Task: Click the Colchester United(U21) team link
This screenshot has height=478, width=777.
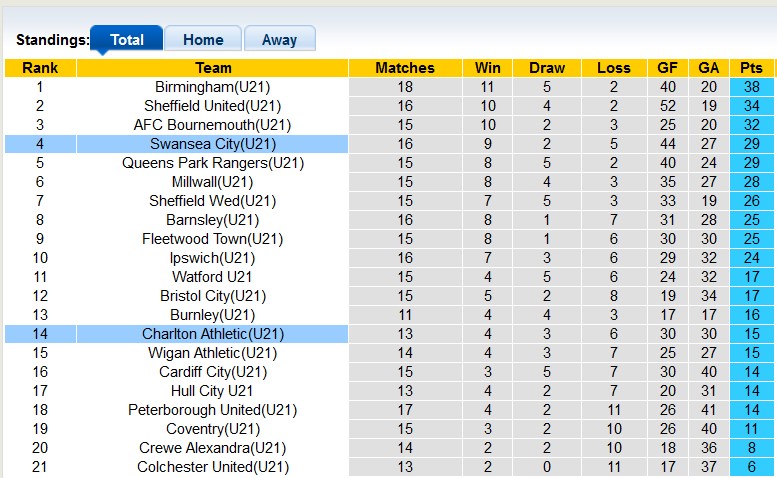Action: point(213,467)
